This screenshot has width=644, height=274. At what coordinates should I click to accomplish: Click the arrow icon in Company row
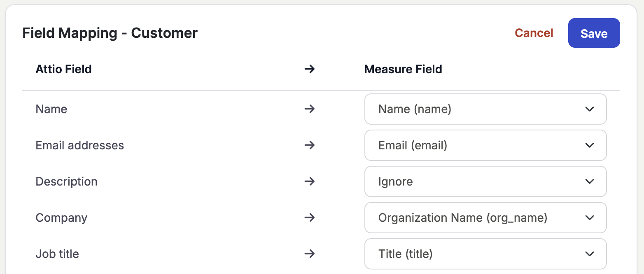coord(309,218)
